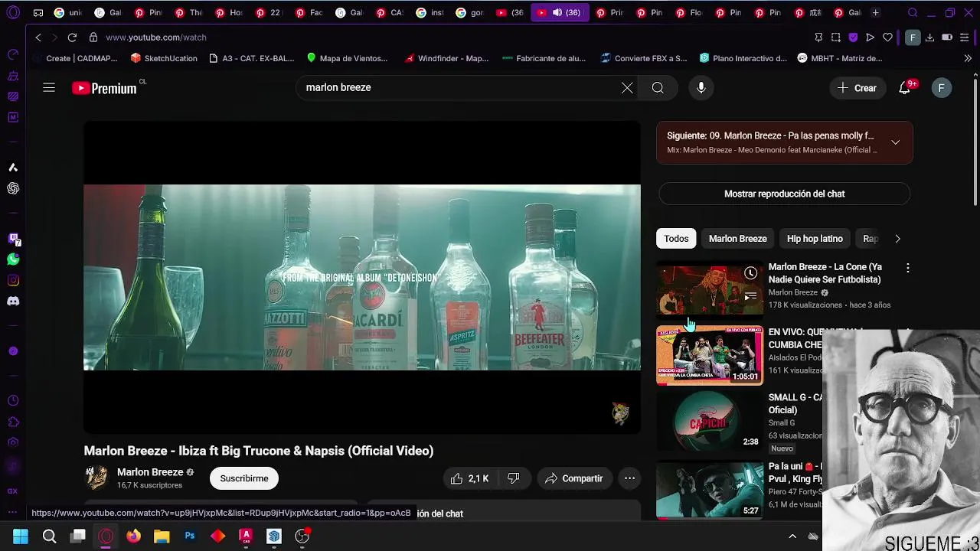Open Photoshop from the taskbar
This screenshot has height=551, width=980.
click(190, 536)
